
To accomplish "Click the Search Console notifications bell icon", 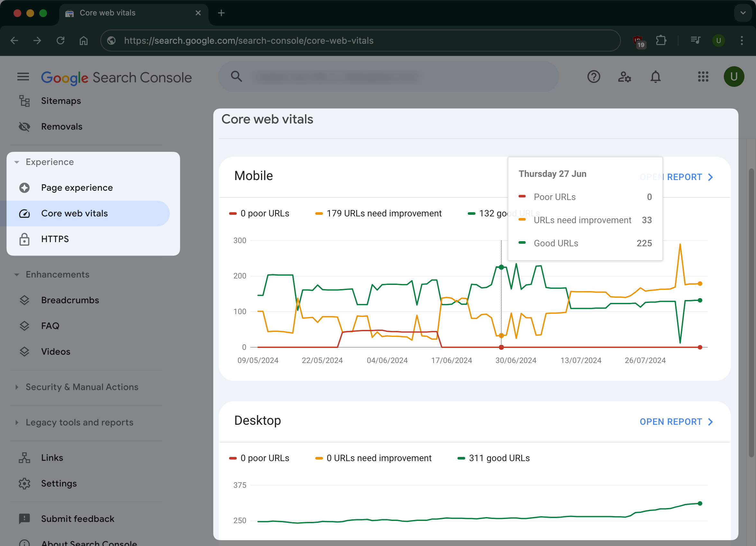I will point(656,77).
